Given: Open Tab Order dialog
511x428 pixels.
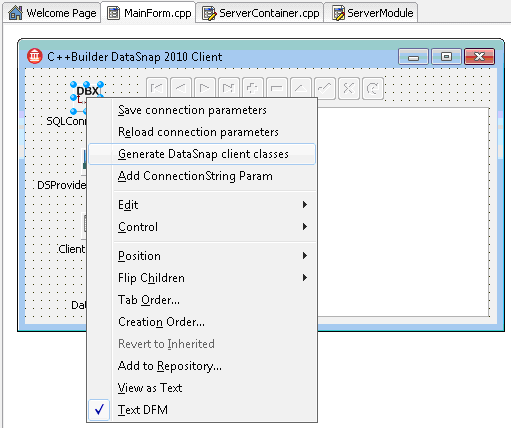Looking at the screenshot, I should click(202, 300).
